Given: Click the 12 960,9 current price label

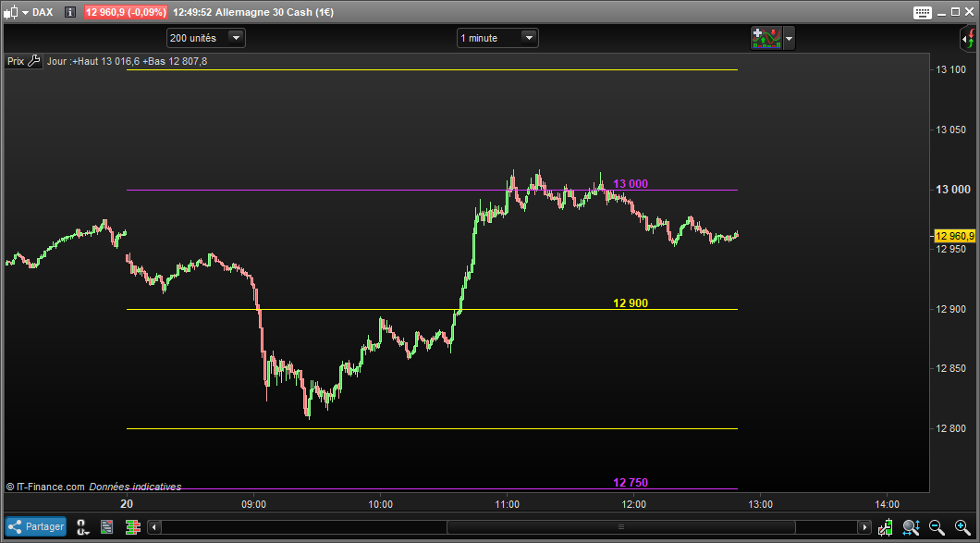Looking at the screenshot, I should tap(954, 236).
